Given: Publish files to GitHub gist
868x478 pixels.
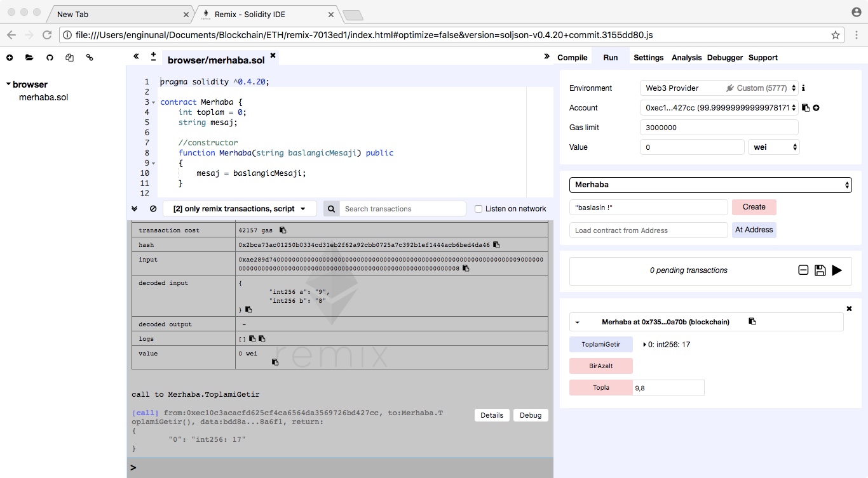Looking at the screenshot, I should click(x=50, y=58).
